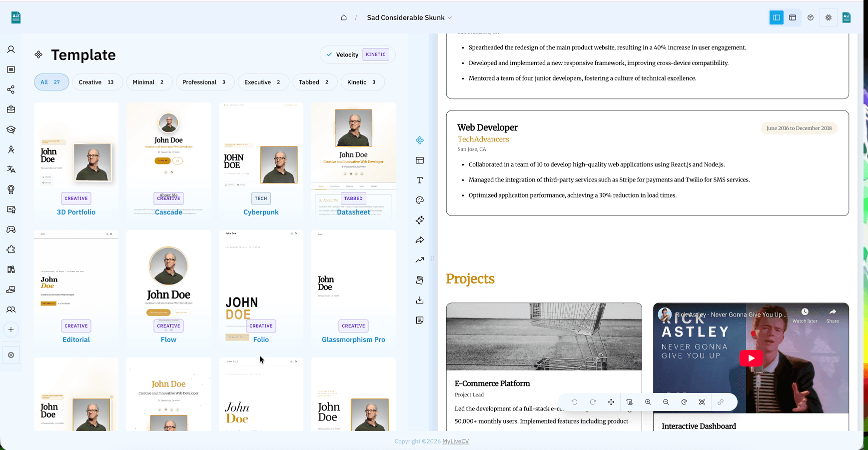Screen dimensions: 868x450
Task: Open the social share profiles icon
Action: pos(11,89)
